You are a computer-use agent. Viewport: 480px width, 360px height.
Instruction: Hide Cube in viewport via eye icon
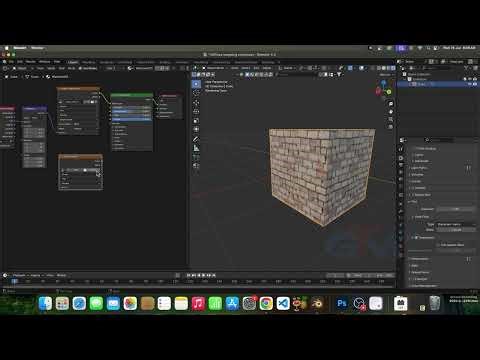(470, 84)
